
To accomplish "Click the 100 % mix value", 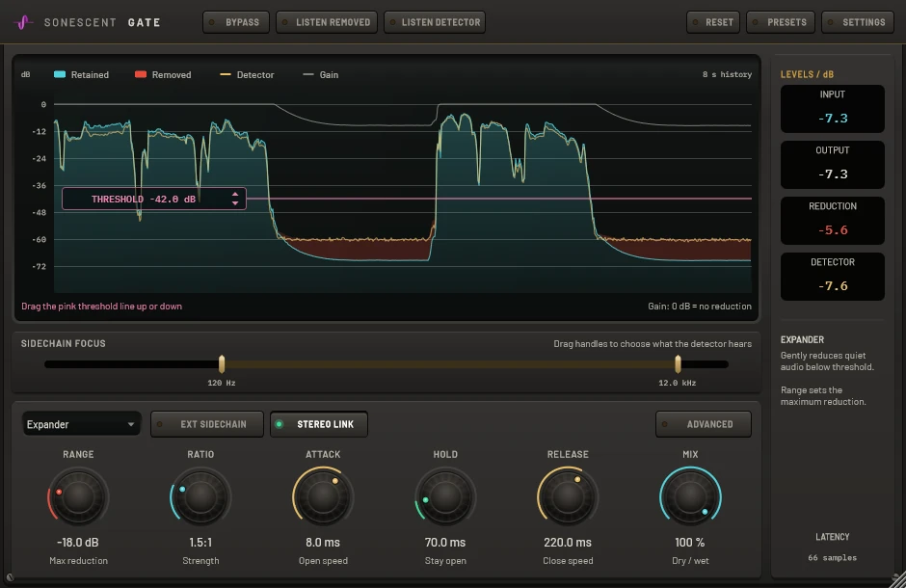I will tap(690, 543).
